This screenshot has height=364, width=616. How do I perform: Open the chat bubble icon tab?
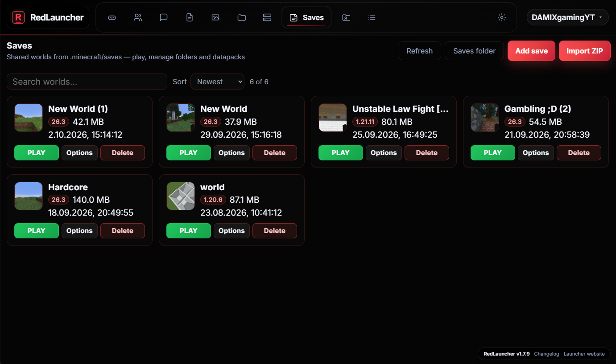[164, 17]
